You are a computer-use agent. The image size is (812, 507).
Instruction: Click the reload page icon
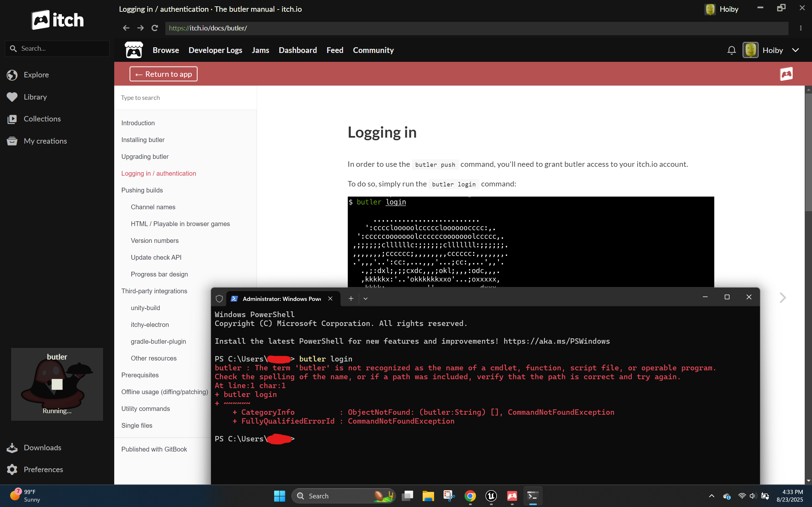click(x=155, y=28)
